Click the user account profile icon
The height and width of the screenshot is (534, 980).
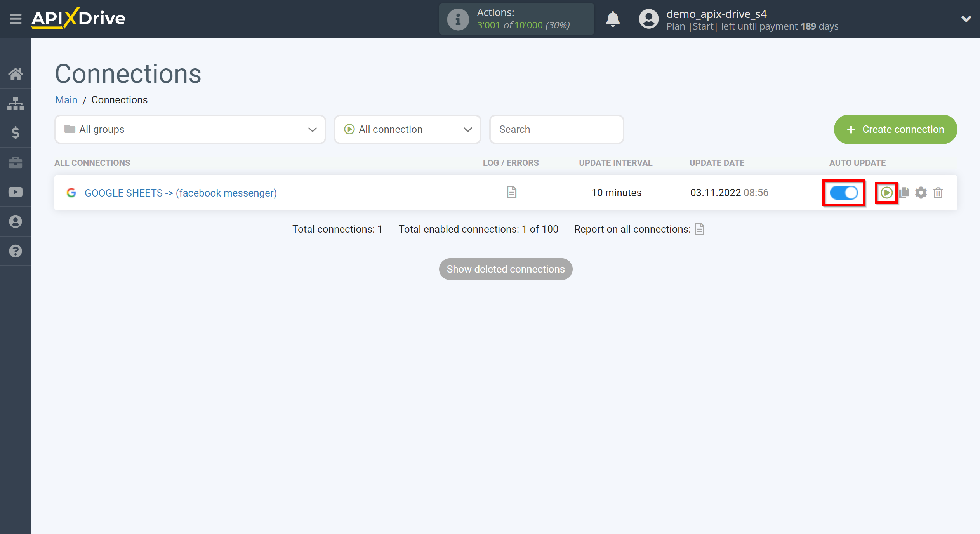point(647,18)
